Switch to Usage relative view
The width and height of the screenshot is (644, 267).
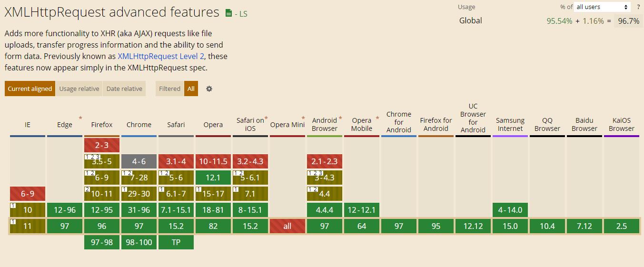pos(79,89)
